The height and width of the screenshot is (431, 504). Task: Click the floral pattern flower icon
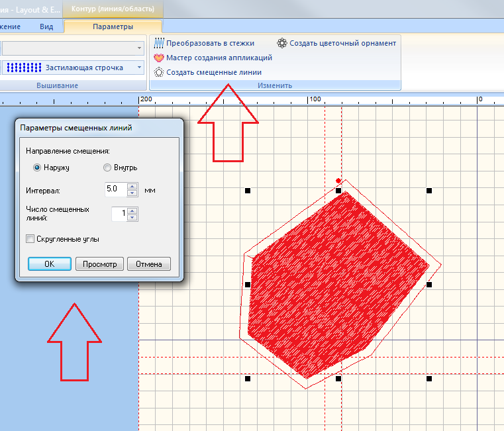click(282, 43)
